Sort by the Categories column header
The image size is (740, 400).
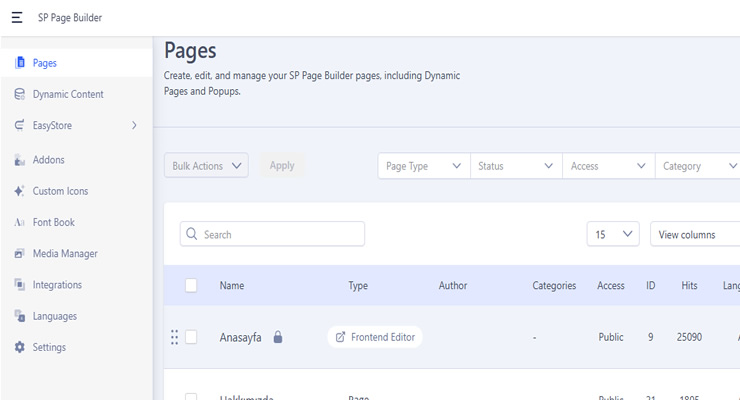tap(554, 286)
